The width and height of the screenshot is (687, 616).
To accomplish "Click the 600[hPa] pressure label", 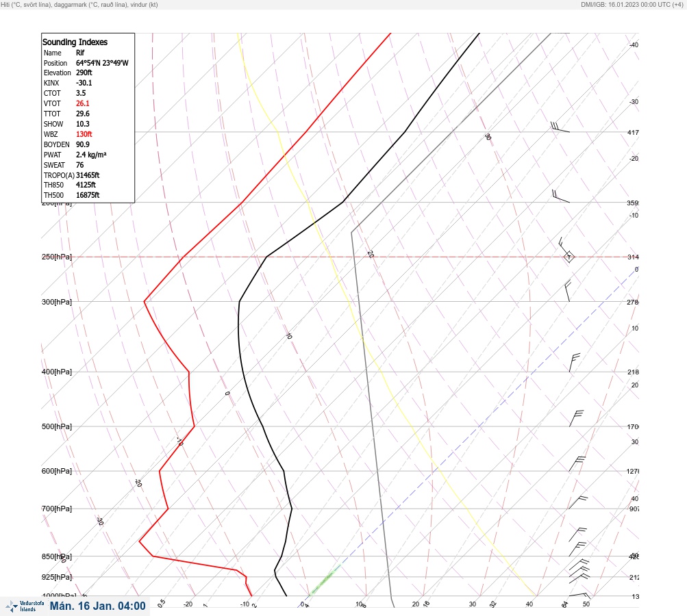I will point(57,471).
